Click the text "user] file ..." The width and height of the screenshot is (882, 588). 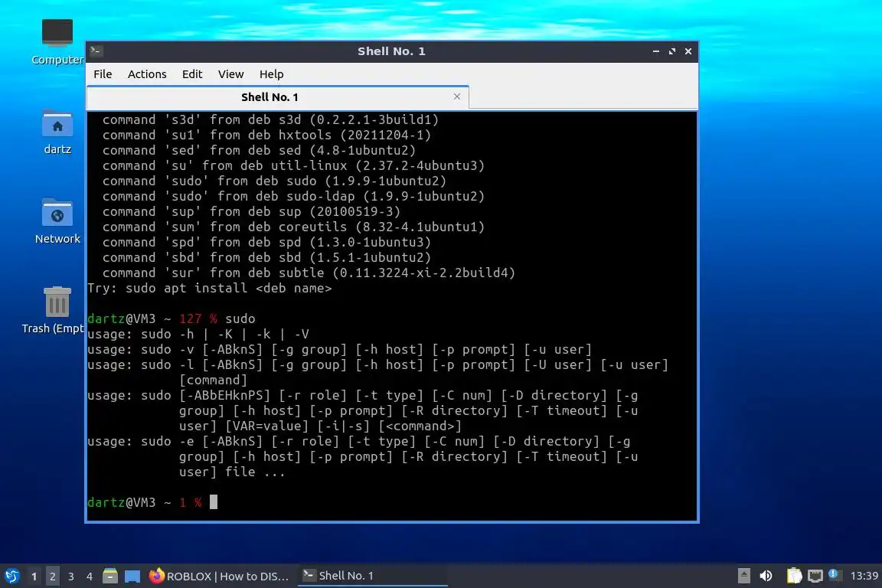232,472
